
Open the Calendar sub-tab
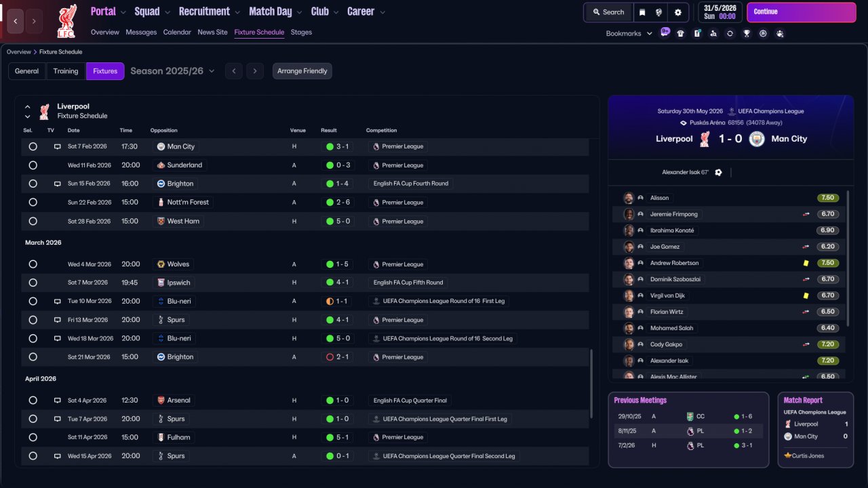coord(177,32)
